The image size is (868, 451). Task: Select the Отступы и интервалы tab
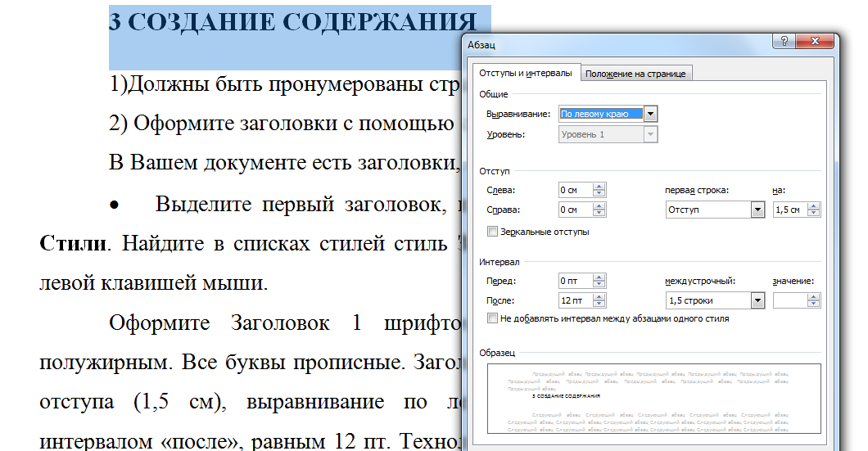526,73
